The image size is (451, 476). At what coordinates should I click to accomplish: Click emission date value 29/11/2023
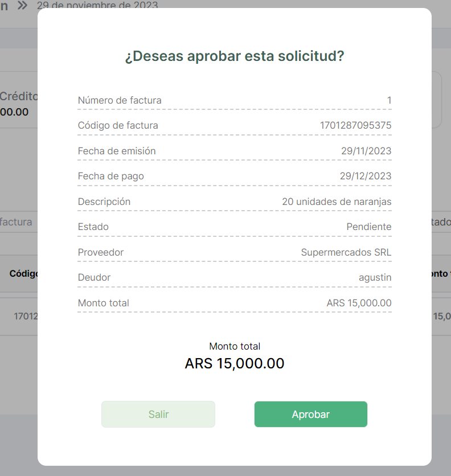(x=366, y=151)
